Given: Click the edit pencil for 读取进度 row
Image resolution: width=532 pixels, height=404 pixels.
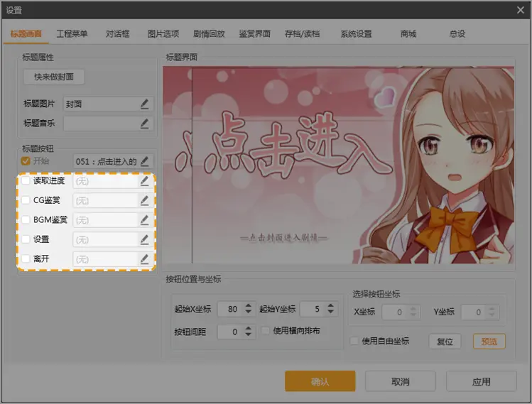Looking at the screenshot, I should coord(144,181).
